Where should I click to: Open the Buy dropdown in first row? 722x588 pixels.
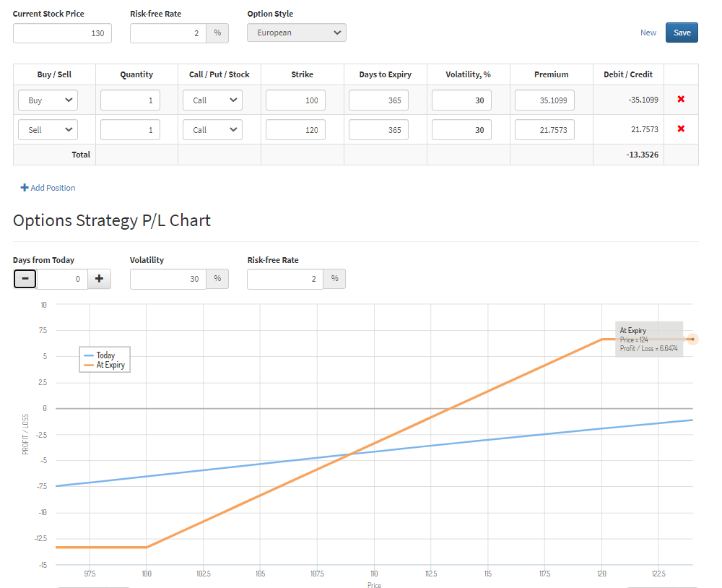[48, 100]
